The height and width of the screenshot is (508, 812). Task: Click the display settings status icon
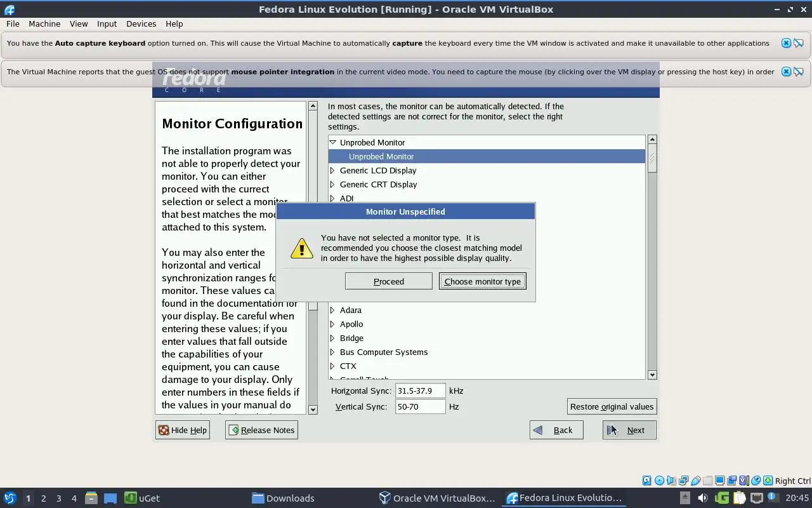[719, 481]
